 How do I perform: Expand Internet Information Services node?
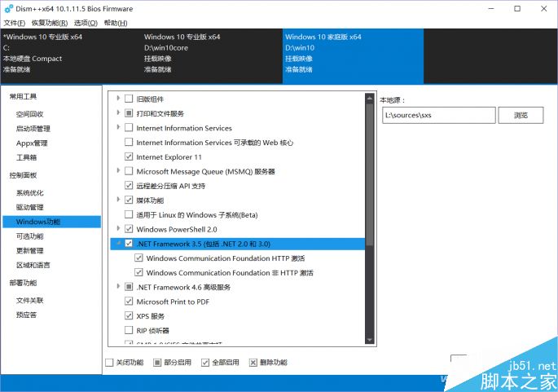(x=118, y=127)
